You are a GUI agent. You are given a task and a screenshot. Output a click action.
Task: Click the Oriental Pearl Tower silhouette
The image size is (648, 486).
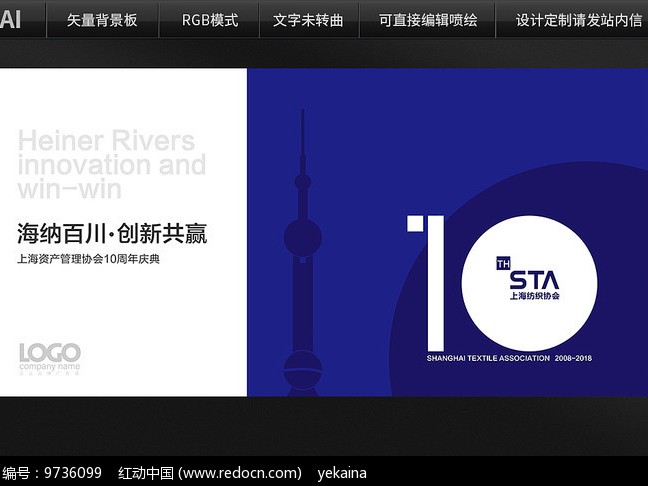click(303, 253)
